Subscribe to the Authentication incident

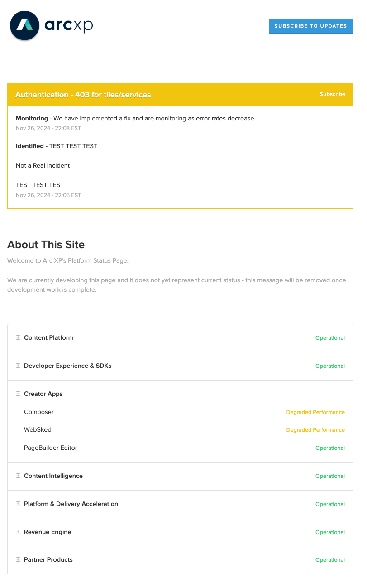click(332, 94)
